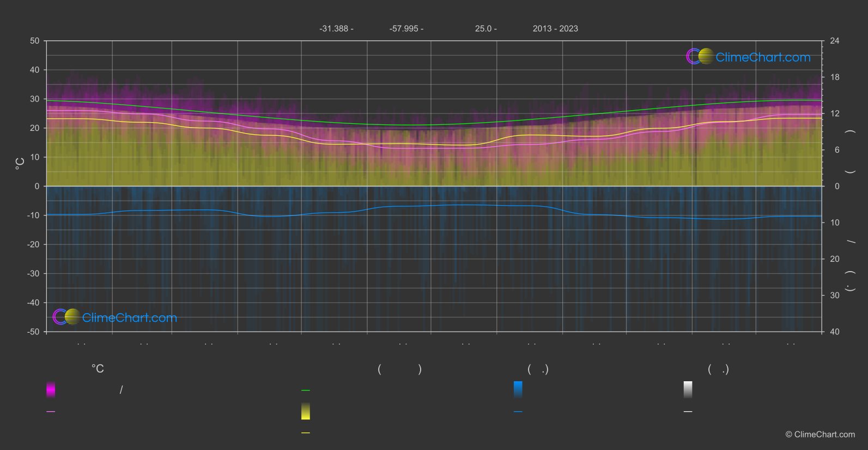The image size is (868, 450).
Task: Click the magenta gradient legend swatch
Action: [x=51, y=389]
